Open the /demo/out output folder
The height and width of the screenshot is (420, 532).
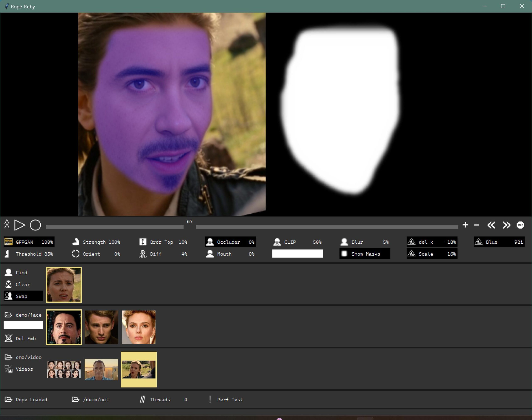click(90, 399)
